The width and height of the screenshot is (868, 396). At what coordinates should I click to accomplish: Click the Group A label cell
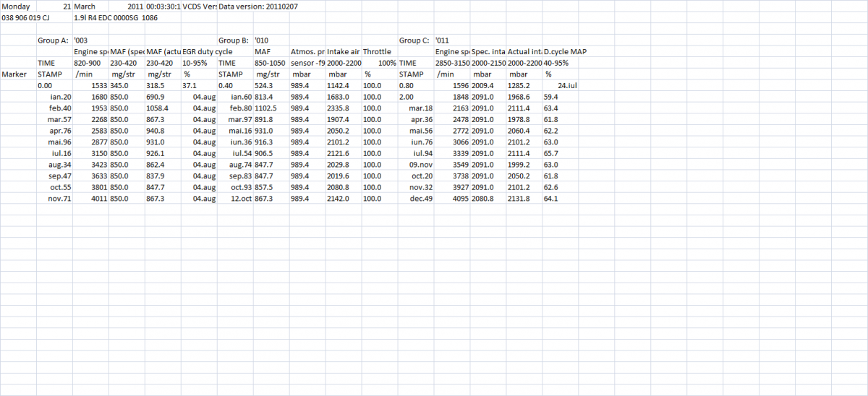54,40
